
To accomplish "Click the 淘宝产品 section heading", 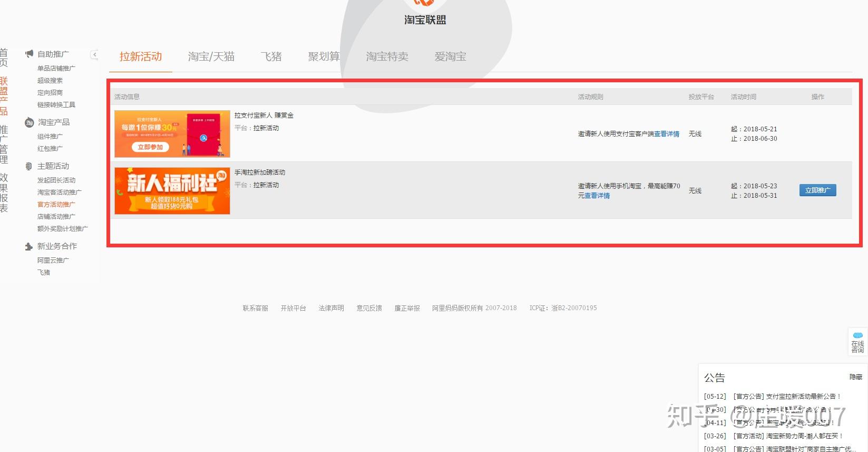I will pos(54,122).
